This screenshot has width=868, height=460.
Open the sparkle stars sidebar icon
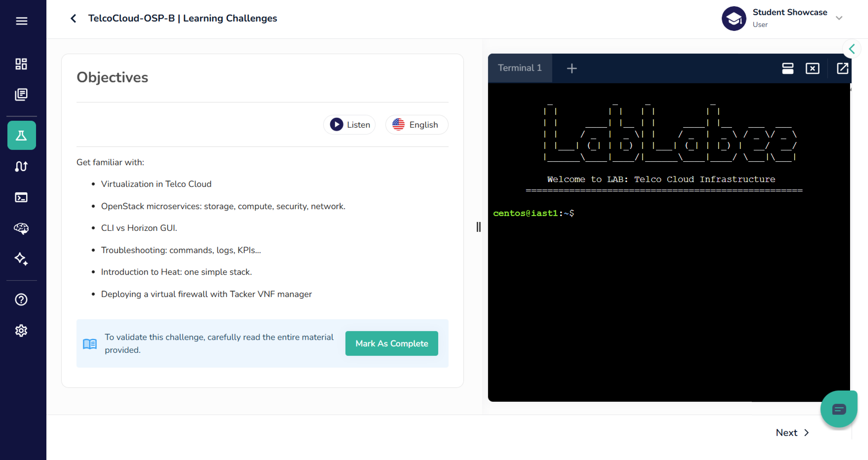point(21,259)
